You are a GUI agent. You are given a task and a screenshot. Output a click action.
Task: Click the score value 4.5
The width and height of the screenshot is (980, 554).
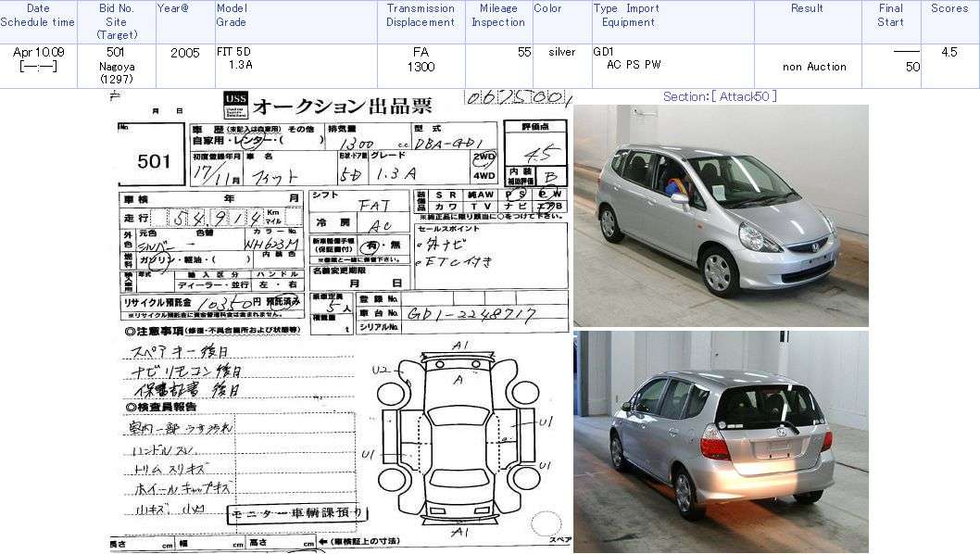(949, 52)
